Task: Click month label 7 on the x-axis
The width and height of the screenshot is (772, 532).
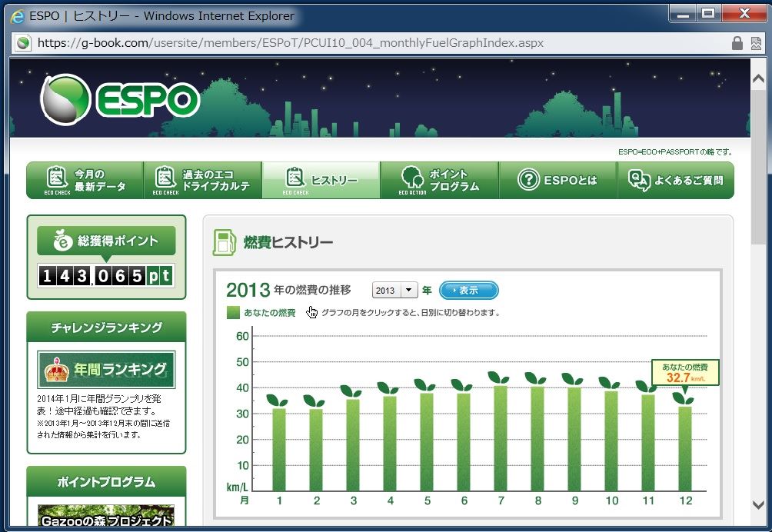Action: 501,500
